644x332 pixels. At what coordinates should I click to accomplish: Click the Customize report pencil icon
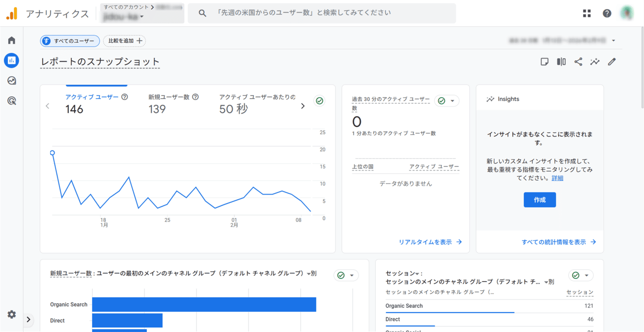click(612, 62)
